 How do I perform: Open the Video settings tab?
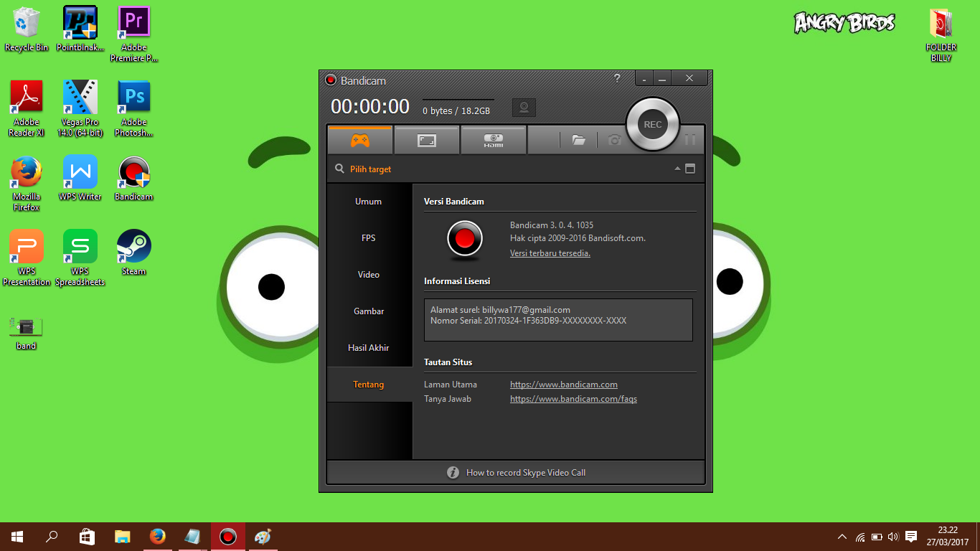369,275
